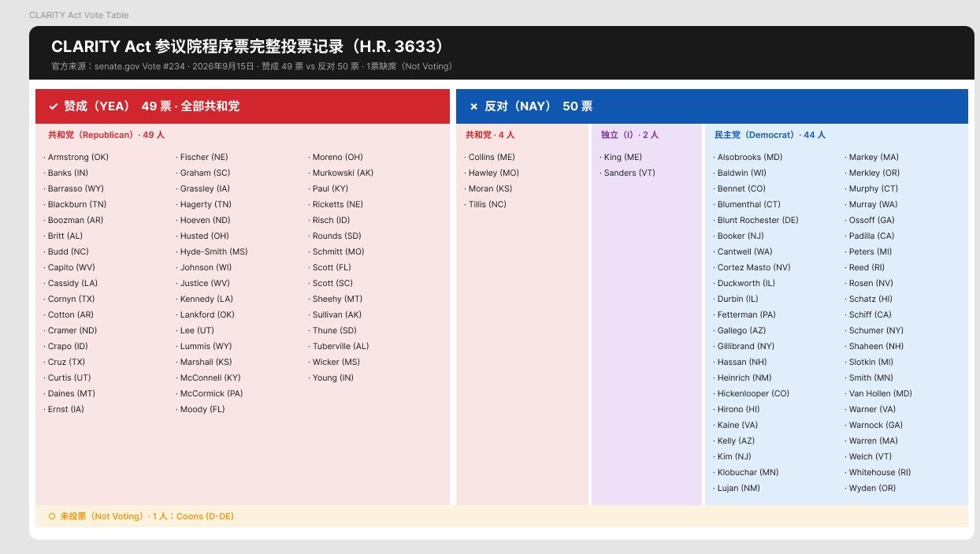
Task: Click the 民主党 (Democrat) · 44 人 heading
Action: pos(770,135)
